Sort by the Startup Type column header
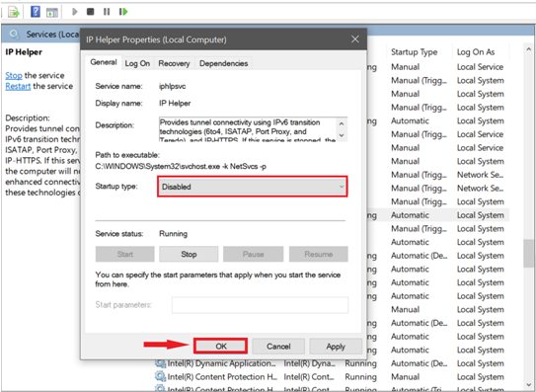536x392 pixels. [x=414, y=52]
